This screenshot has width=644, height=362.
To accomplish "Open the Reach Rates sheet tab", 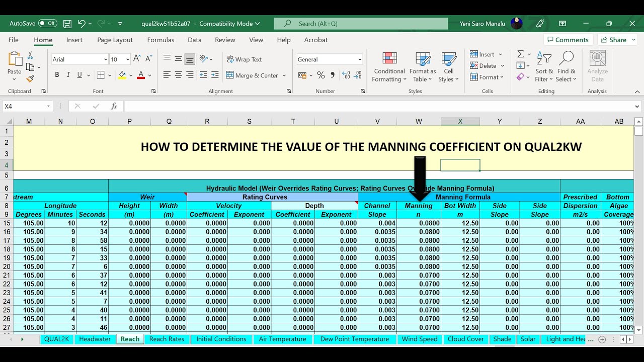I will tap(167, 339).
